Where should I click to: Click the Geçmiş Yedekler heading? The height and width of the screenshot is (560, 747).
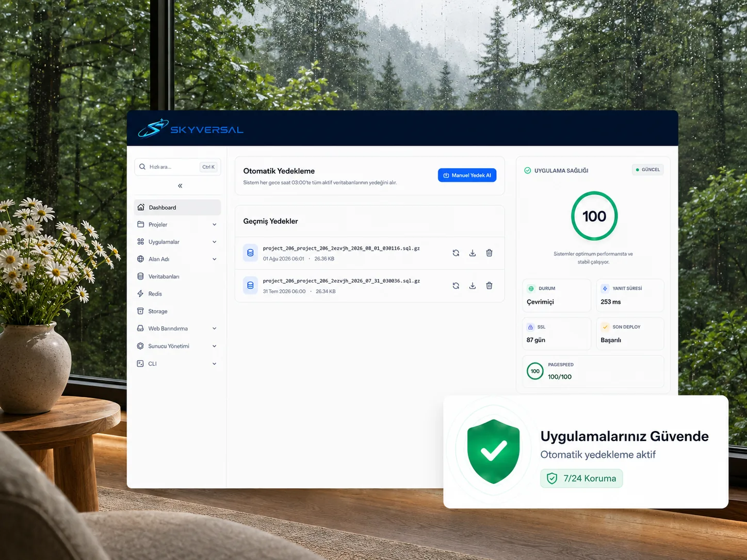(271, 221)
